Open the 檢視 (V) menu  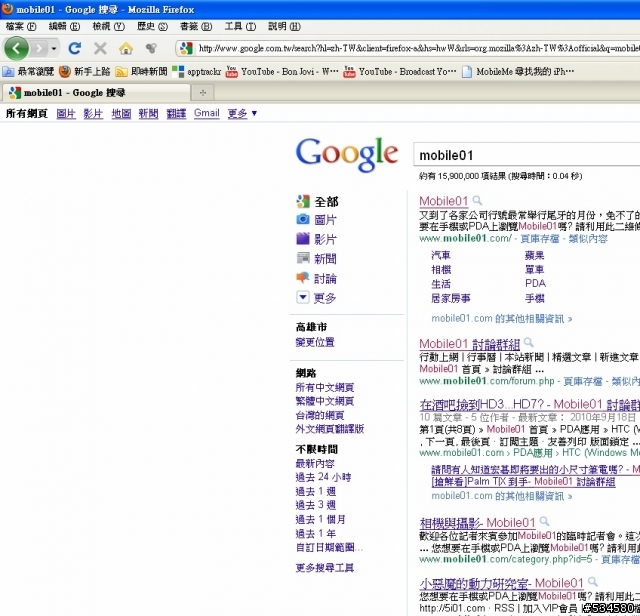108,27
